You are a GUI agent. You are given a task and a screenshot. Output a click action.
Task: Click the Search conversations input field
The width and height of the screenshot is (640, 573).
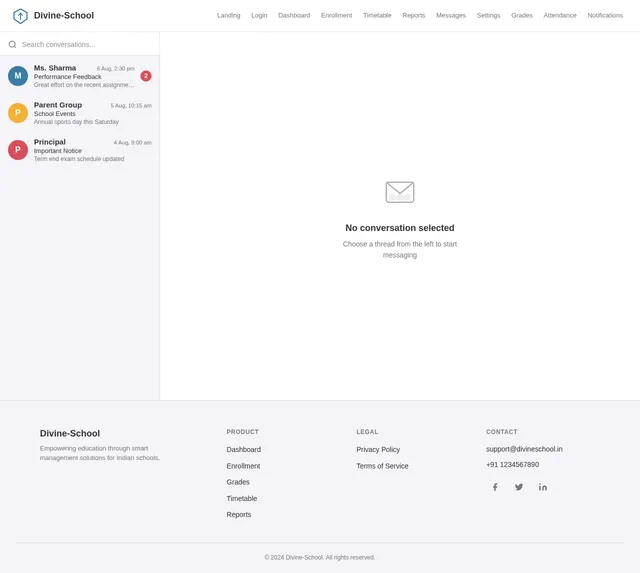tap(86, 44)
